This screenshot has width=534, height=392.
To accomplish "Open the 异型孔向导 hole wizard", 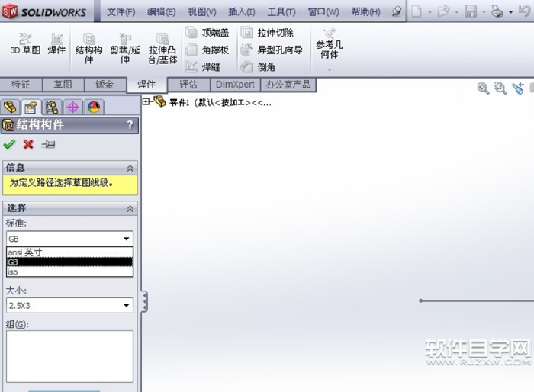I will (x=272, y=50).
